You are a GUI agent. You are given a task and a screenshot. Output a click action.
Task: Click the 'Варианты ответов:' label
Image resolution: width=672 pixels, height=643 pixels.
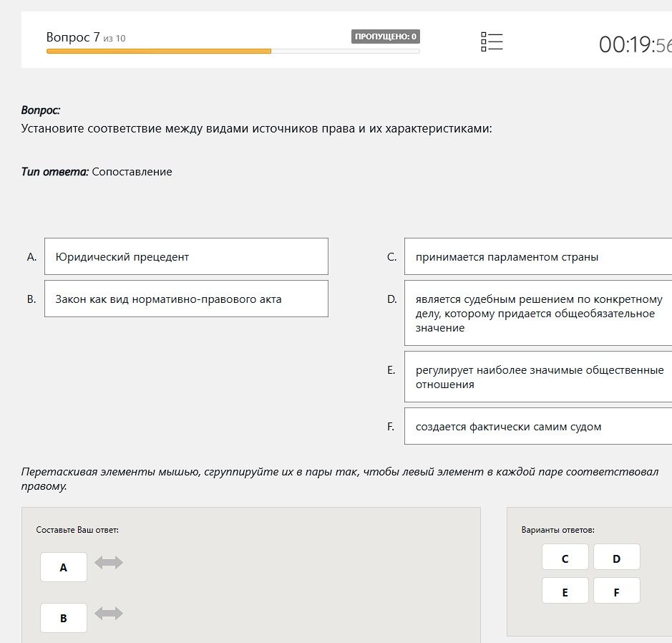pos(558,530)
